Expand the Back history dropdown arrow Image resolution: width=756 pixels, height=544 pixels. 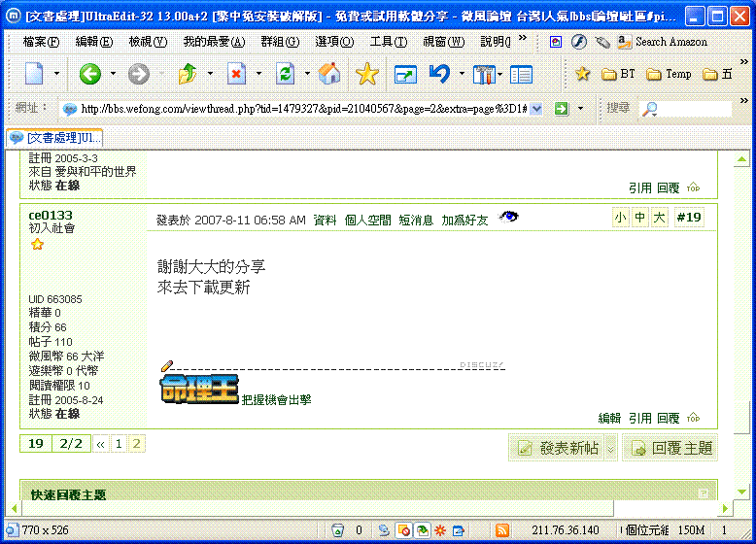click(113, 74)
